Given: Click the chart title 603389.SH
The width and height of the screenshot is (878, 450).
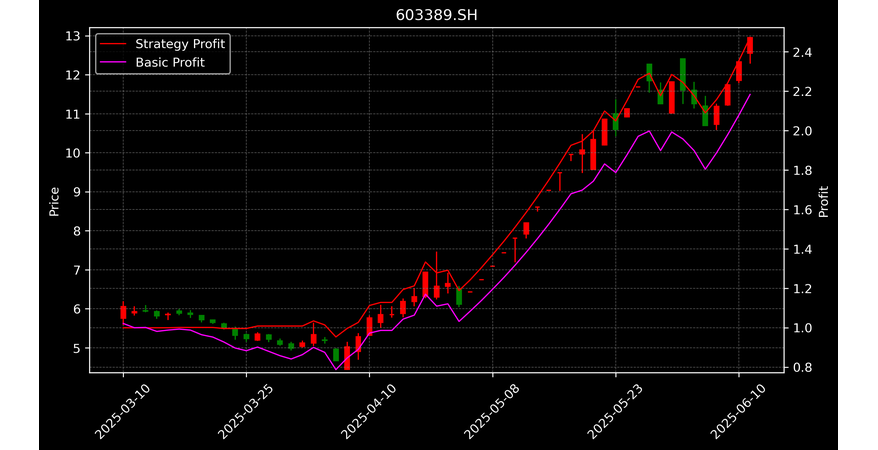Looking at the screenshot, I should pos(437,15).
